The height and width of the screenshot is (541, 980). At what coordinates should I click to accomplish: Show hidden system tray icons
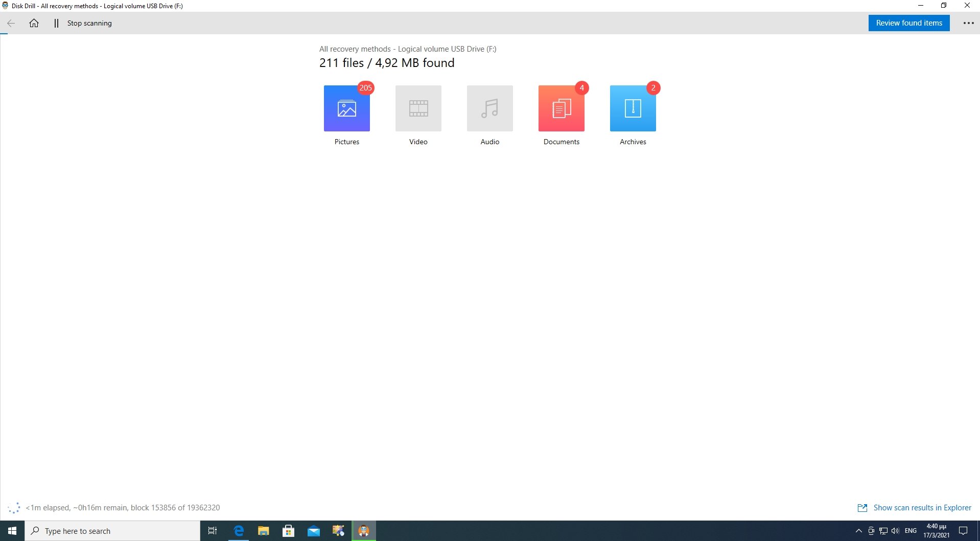858,531
